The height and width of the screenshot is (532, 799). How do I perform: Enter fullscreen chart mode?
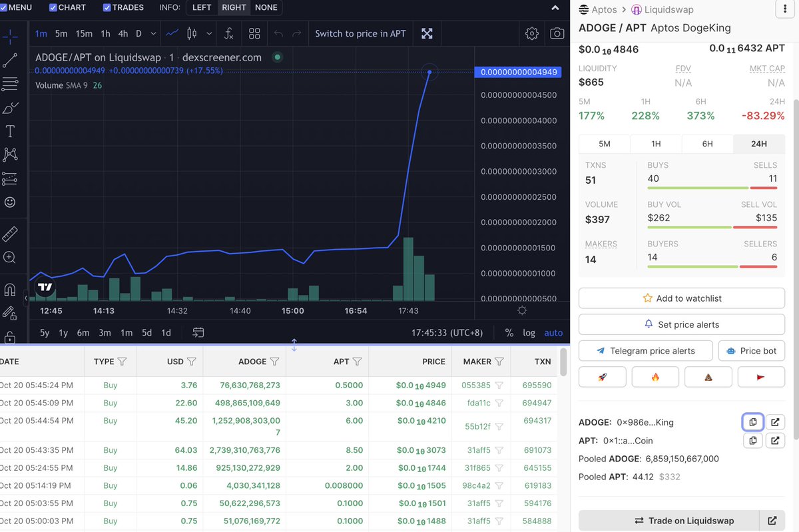tap(427, 33)
